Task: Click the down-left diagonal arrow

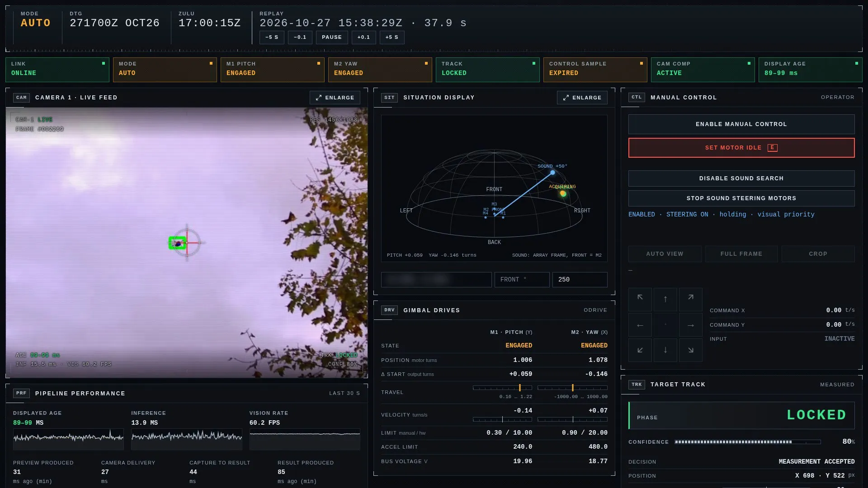Action: [640, 350]
